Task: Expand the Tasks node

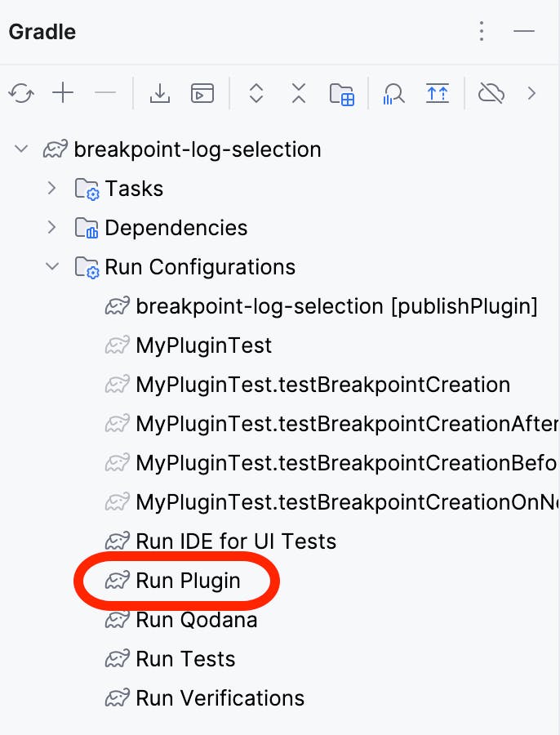Action: [x=51, y=188]
